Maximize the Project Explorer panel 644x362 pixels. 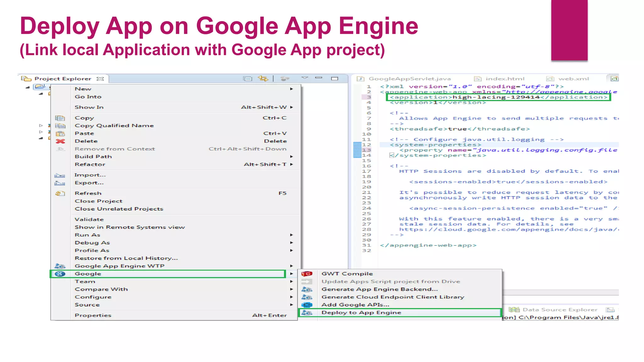point(335,78)
